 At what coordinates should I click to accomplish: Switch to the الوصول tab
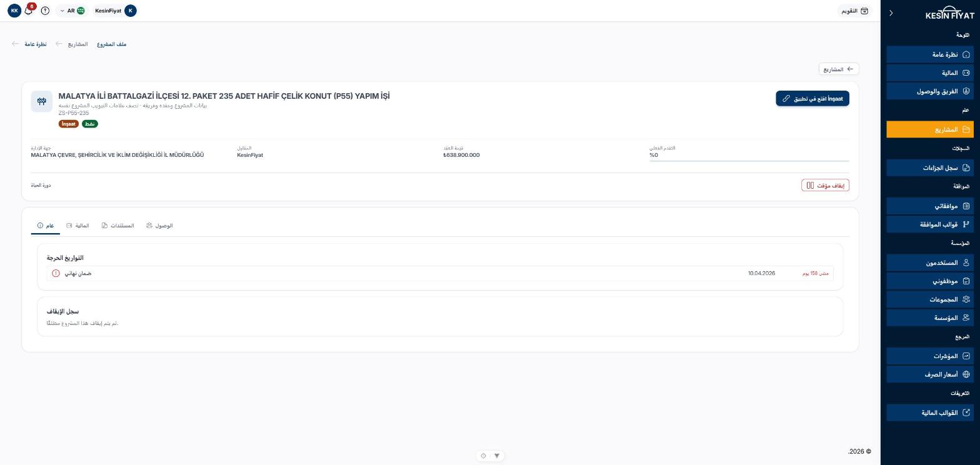point(159,226)
